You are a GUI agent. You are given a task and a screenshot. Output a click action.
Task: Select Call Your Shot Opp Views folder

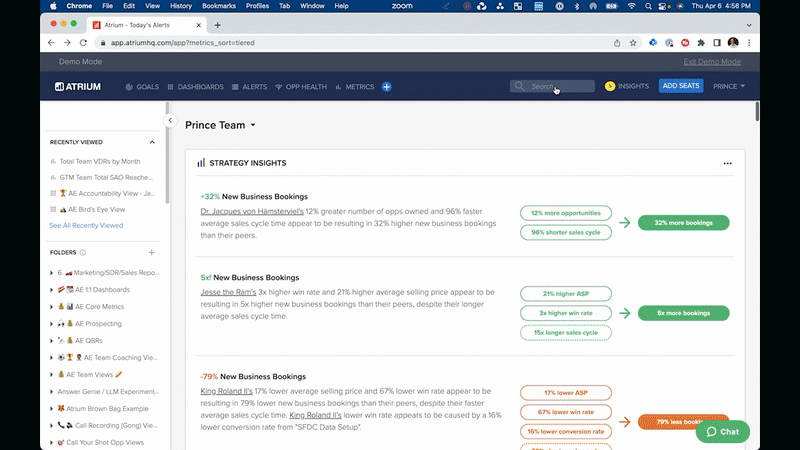tap(101, 442)
